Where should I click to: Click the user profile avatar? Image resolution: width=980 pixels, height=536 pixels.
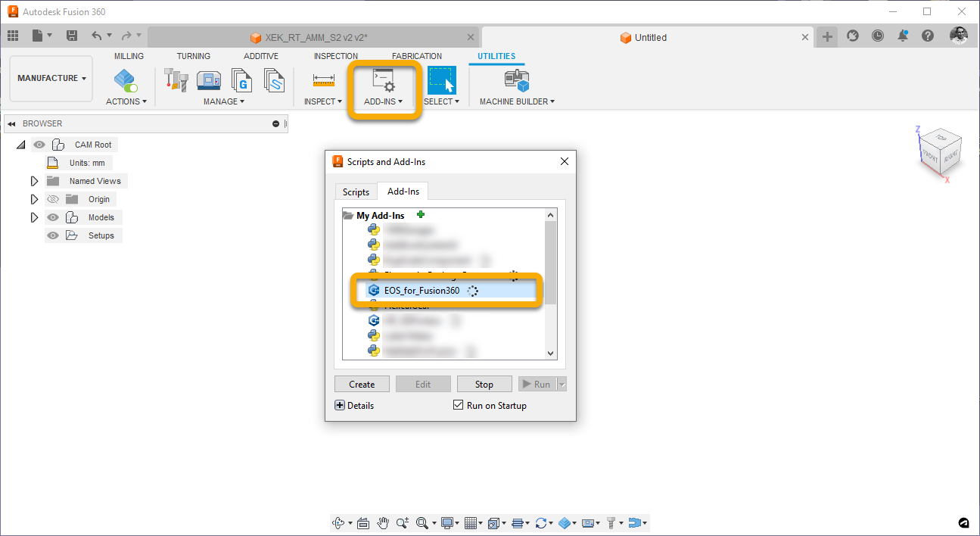click(x=958, y=36)
